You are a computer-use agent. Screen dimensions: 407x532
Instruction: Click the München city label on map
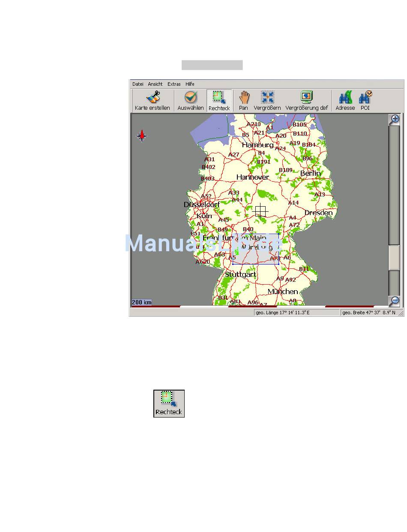[x=283, y=292]
